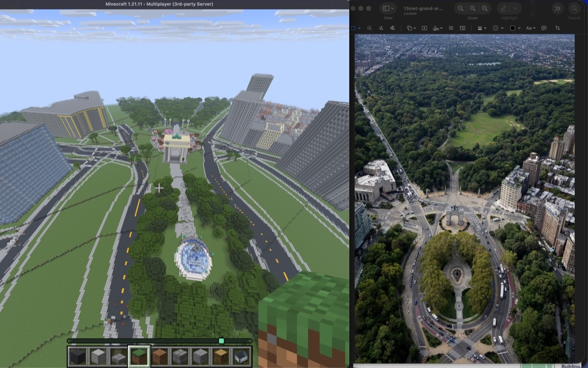Open the Text Style Aa dropdown
Image resolution: width=588 pixels, height=368 pixels.
(530, 28)
